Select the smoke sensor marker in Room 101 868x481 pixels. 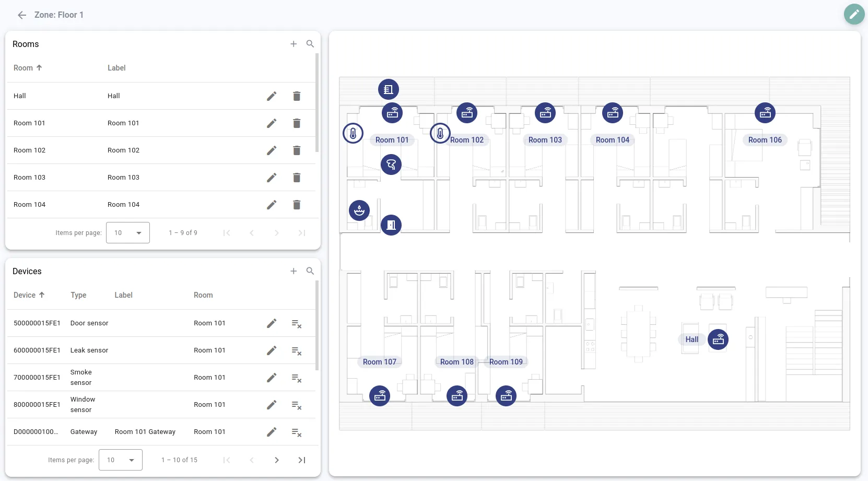tap(391, 165)
